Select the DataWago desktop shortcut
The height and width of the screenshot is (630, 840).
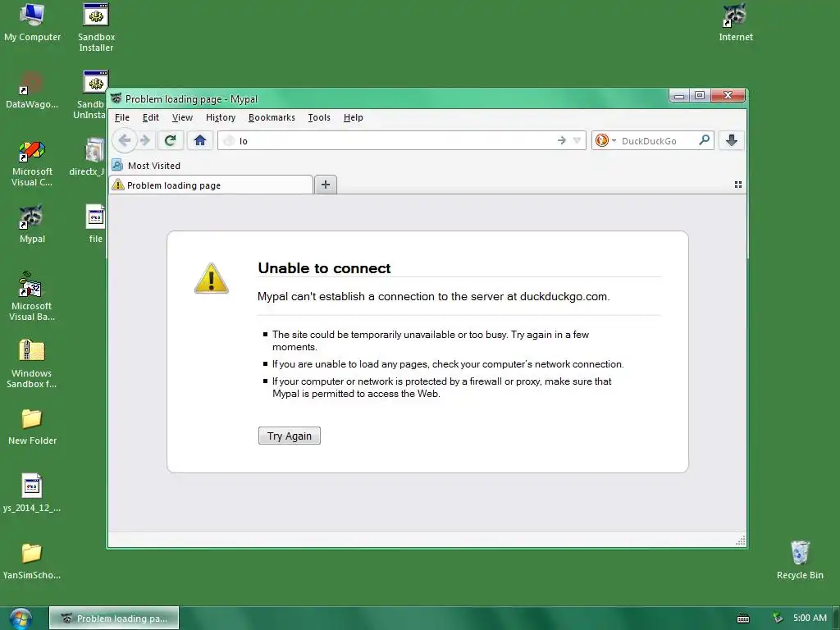coord(32,90)
